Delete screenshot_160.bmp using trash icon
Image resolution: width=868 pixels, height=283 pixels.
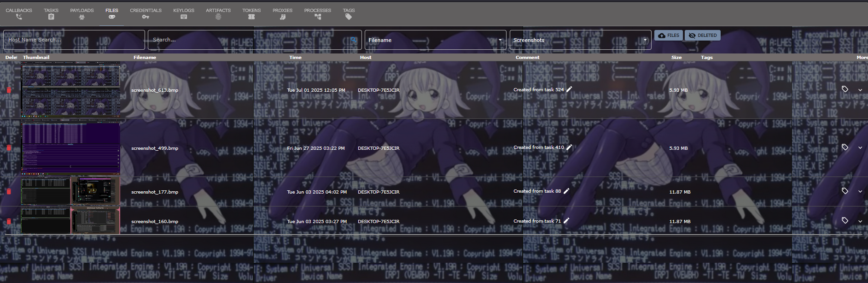coord(8,221)
